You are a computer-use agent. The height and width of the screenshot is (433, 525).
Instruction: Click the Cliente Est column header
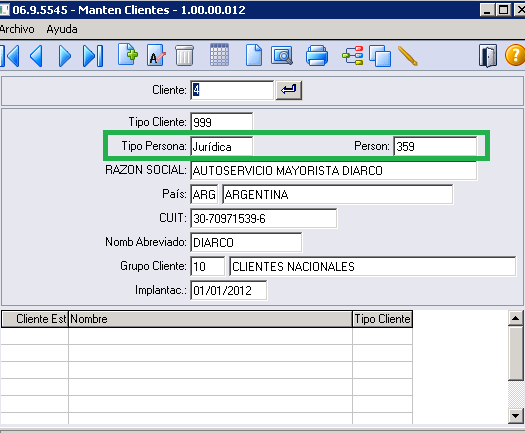click(35, 319)
